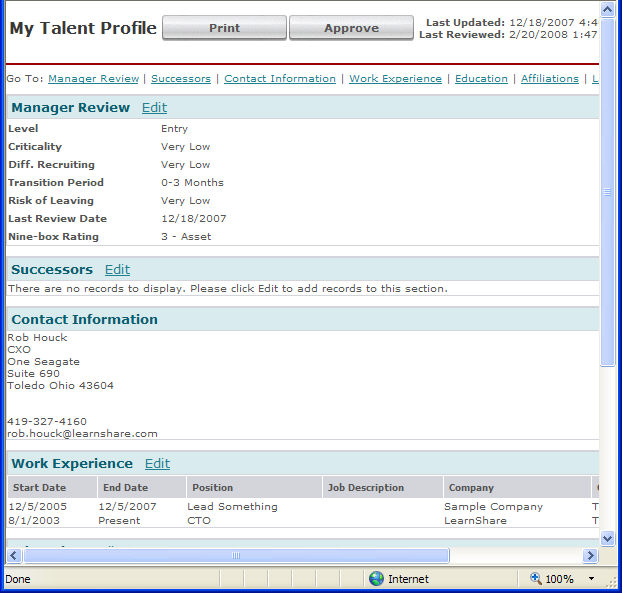Jump to Education section link
The height and width of the screenshot is (593, 622).
[x=481, y=79]
